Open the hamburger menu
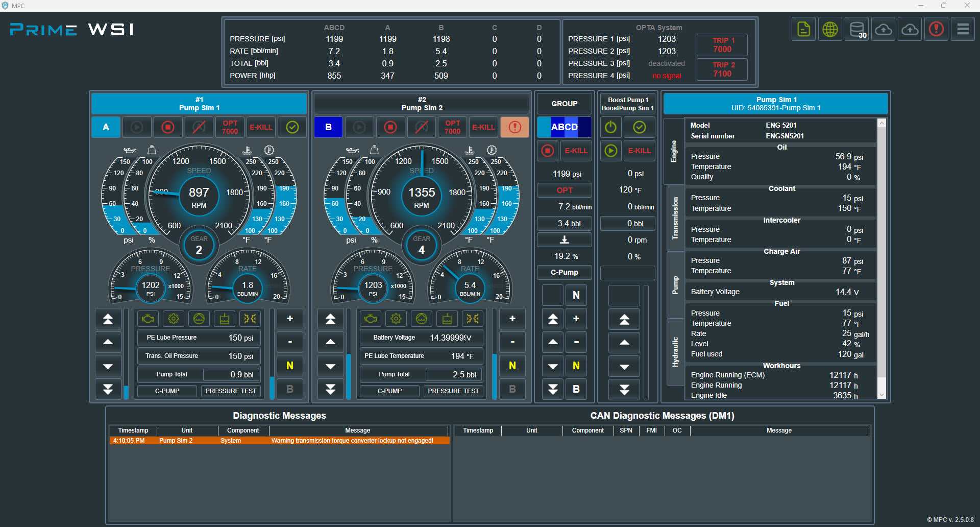 (x=963, y=30)
